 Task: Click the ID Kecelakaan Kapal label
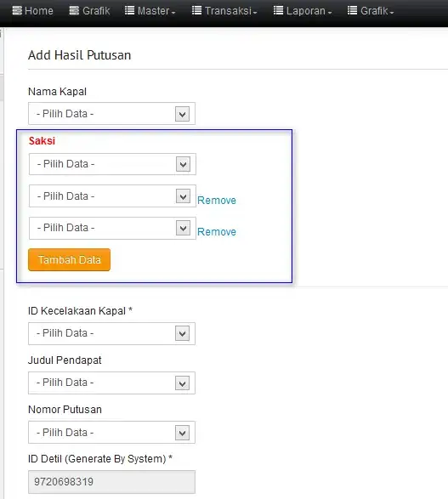tap(80, 311)
